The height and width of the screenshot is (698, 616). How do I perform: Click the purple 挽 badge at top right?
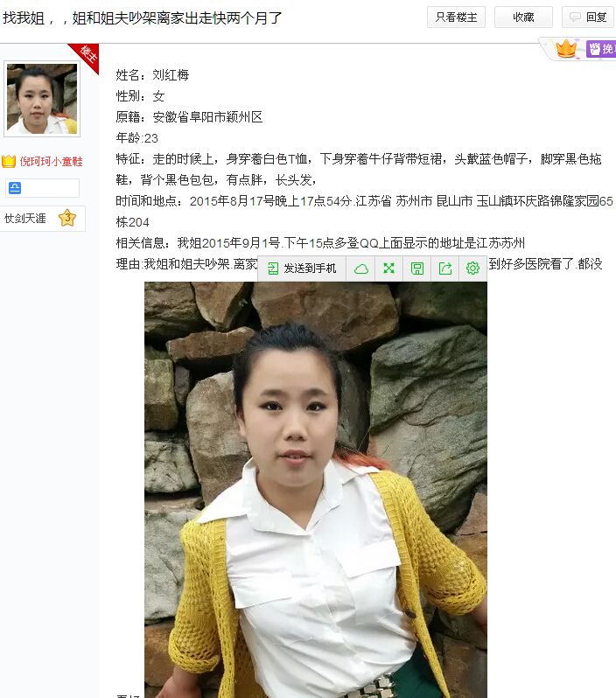pyautogui.click(x=601, y=48)
